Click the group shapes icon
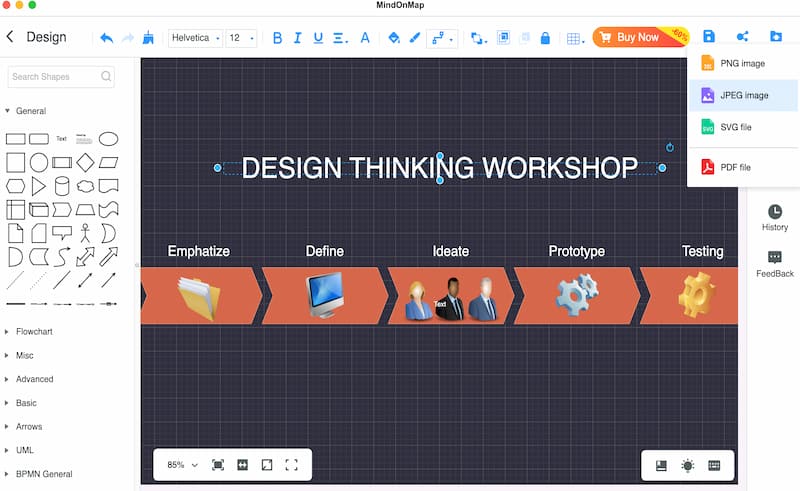 point(503,37)
